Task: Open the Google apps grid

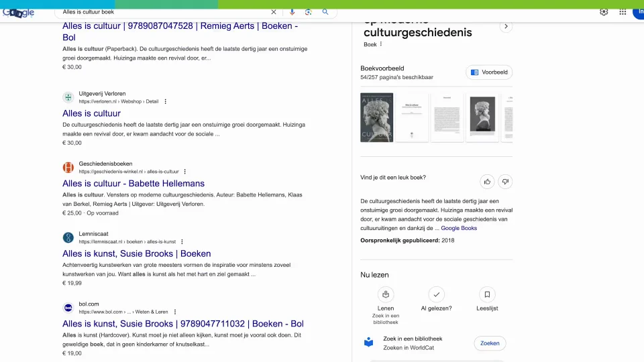Action: tap(623, 12)
